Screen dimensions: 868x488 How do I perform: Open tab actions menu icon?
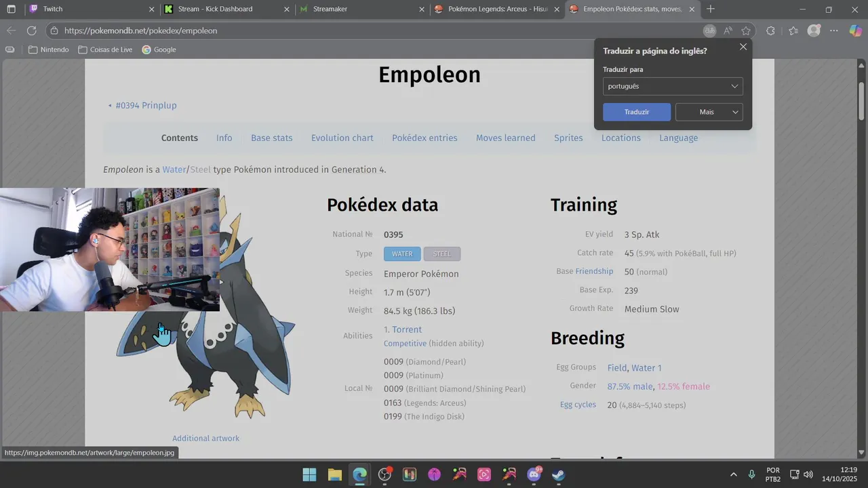point(11,9)
